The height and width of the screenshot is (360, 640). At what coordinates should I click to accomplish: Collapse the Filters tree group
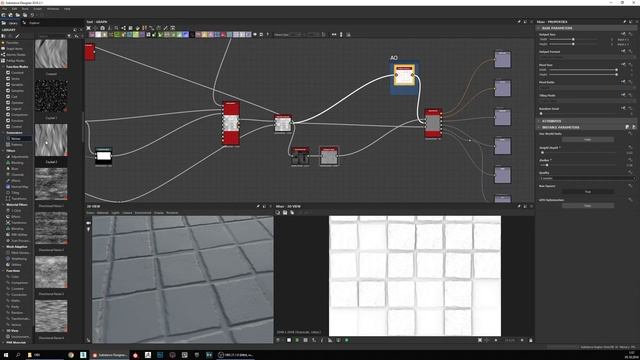pos(3,151)
